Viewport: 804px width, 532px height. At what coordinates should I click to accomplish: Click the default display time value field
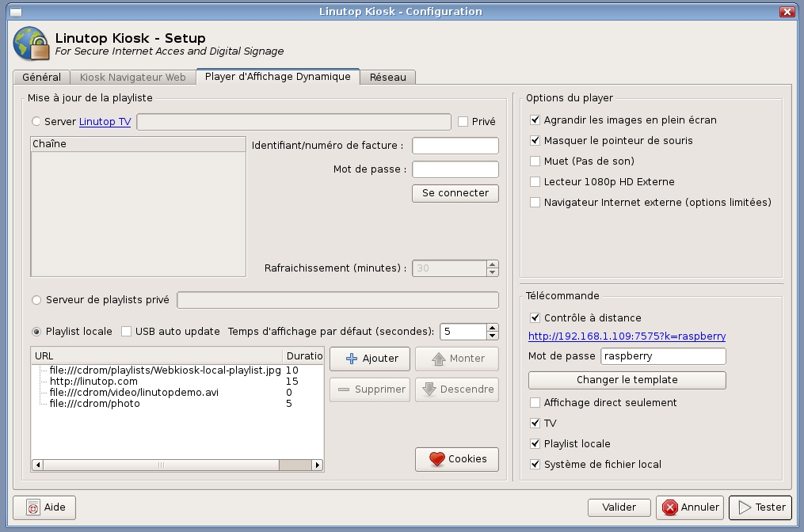click(x=463, y=332)
